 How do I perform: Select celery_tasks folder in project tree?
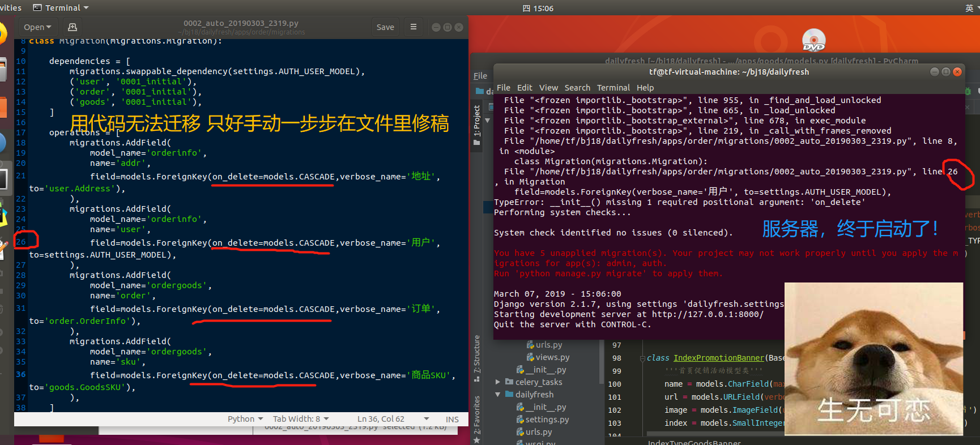point(539,382)
